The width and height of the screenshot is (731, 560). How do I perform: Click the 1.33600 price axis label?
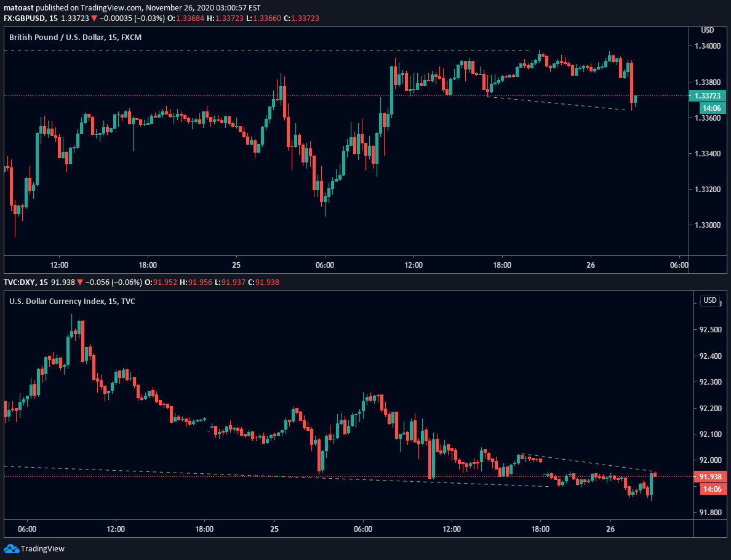point(708,118)
